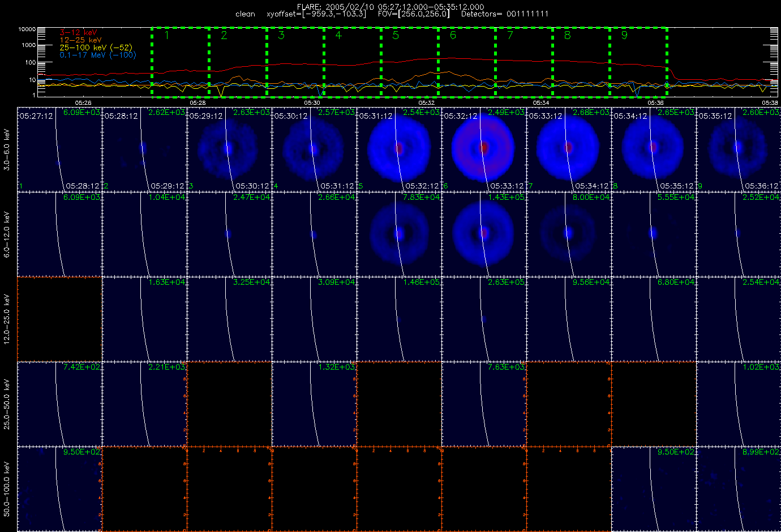Click peak value 2.57E+03
The height and width of the screenshot is (532, 781).
tap(336, 113)
